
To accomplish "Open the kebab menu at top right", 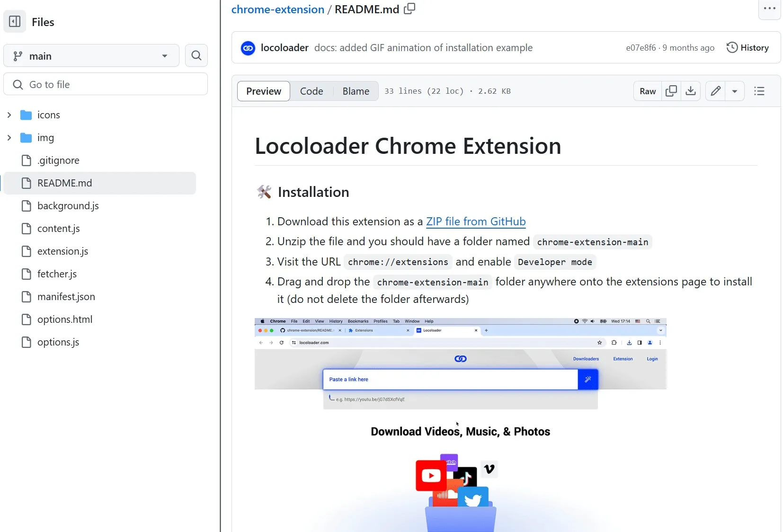I will (769, 9).
